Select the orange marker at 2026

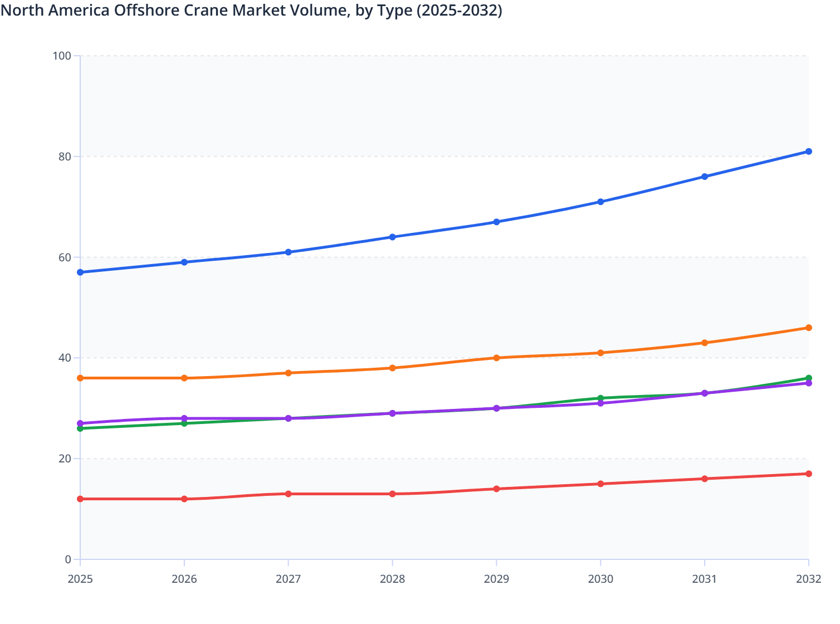click(184, 378)
